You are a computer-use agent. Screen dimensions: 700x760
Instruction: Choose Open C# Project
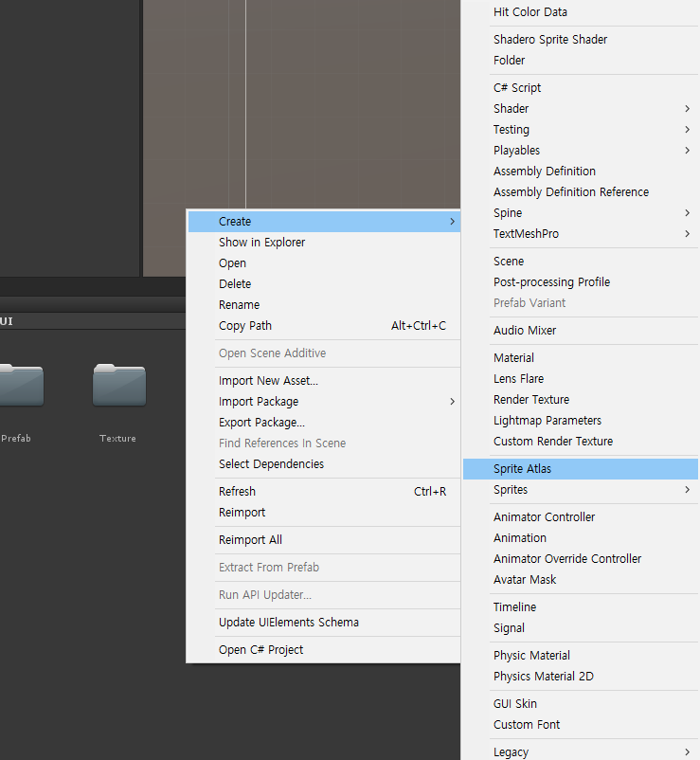click(x=324, y=650)
